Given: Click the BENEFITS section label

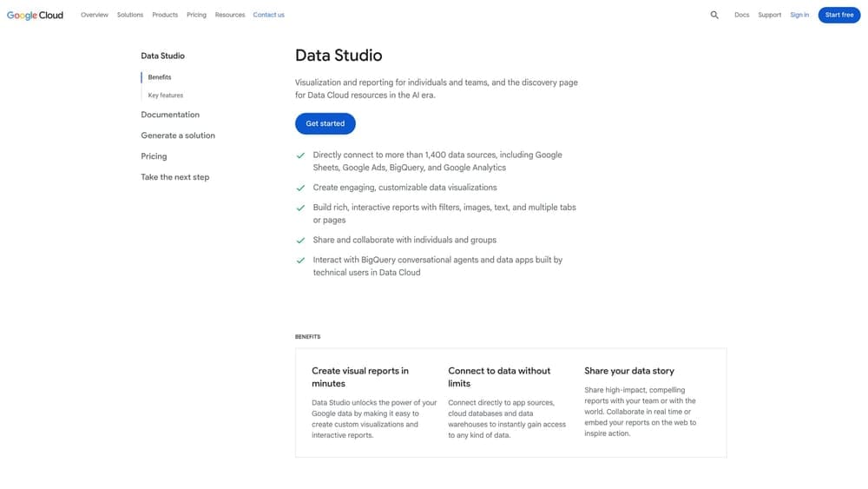Looking at the screenshot, I should 308,337.
